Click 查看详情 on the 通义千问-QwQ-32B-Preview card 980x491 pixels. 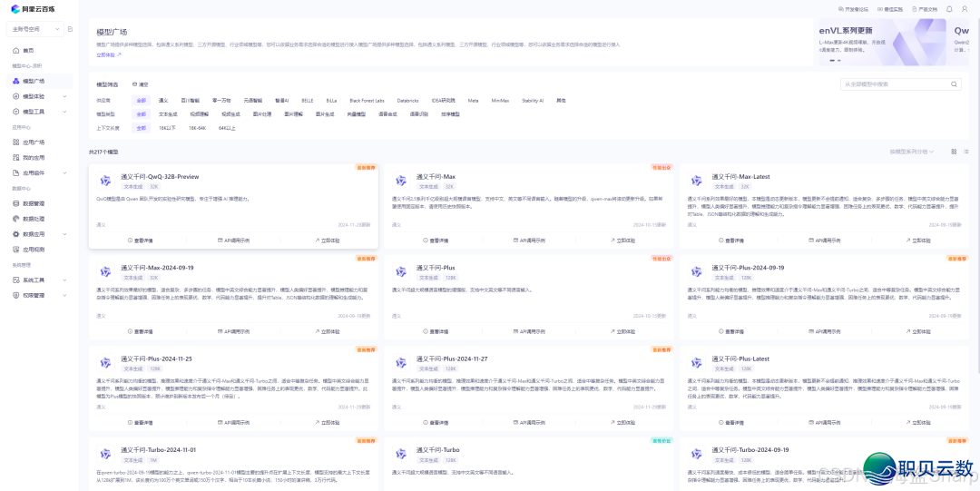tap(140, 241)
